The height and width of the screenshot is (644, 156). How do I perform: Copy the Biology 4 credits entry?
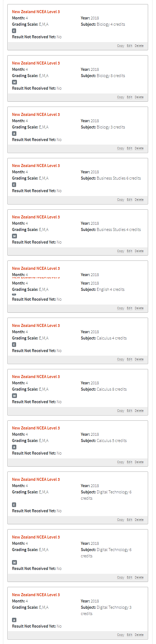point(121,46)
